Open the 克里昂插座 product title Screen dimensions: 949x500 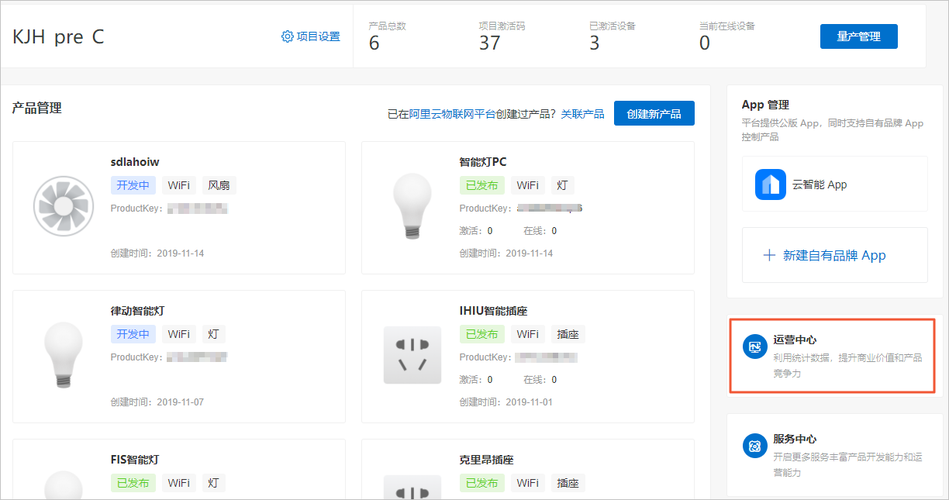(486, 459)
